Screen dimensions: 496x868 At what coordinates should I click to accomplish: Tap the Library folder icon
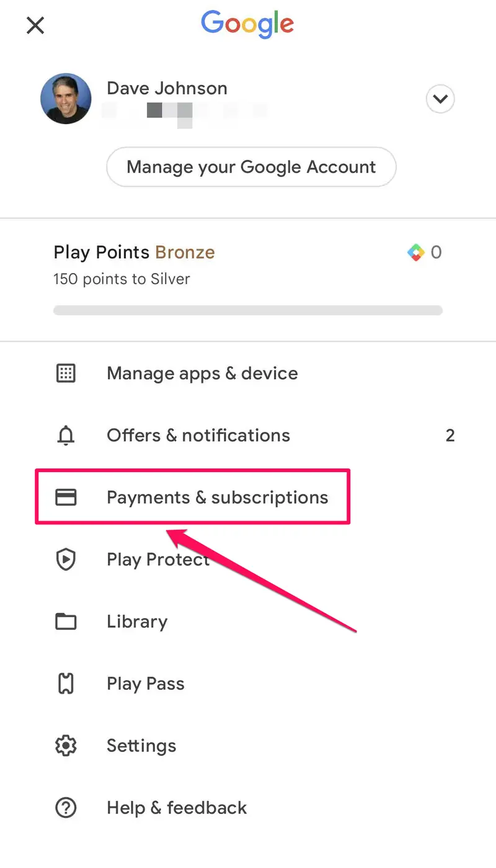(x=66, y=622)
